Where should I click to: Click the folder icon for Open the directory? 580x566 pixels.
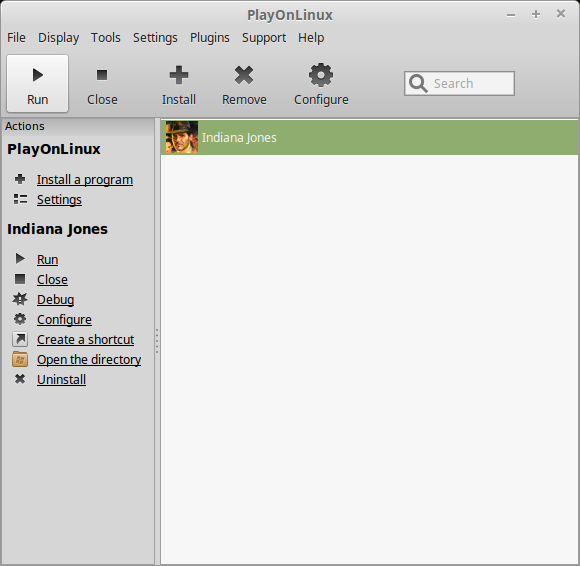point(20,359)
